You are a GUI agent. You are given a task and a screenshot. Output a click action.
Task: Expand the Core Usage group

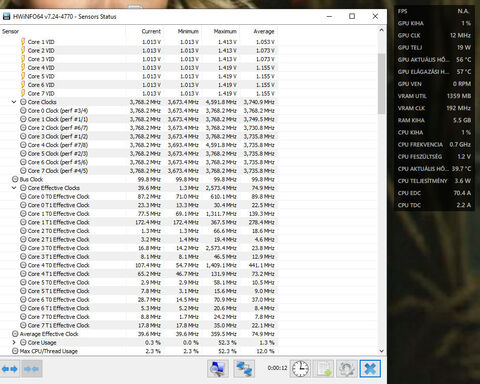[x=14, y=343]
